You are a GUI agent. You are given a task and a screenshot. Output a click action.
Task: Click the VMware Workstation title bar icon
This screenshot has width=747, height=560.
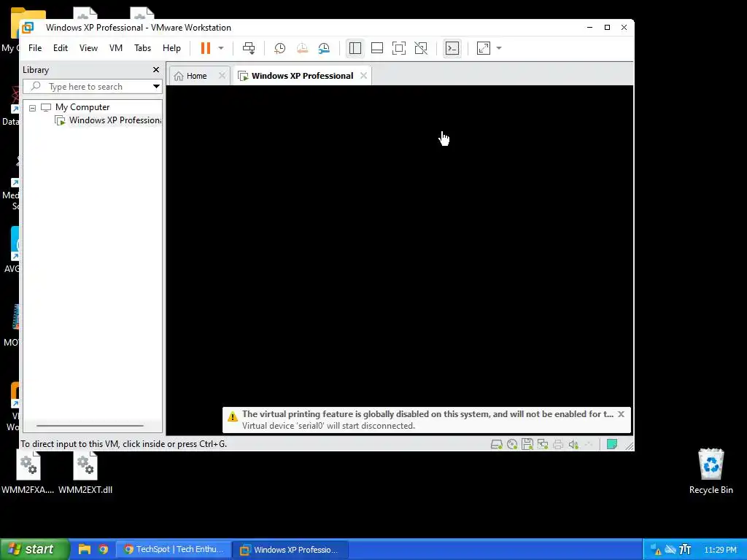pos(28,28)
